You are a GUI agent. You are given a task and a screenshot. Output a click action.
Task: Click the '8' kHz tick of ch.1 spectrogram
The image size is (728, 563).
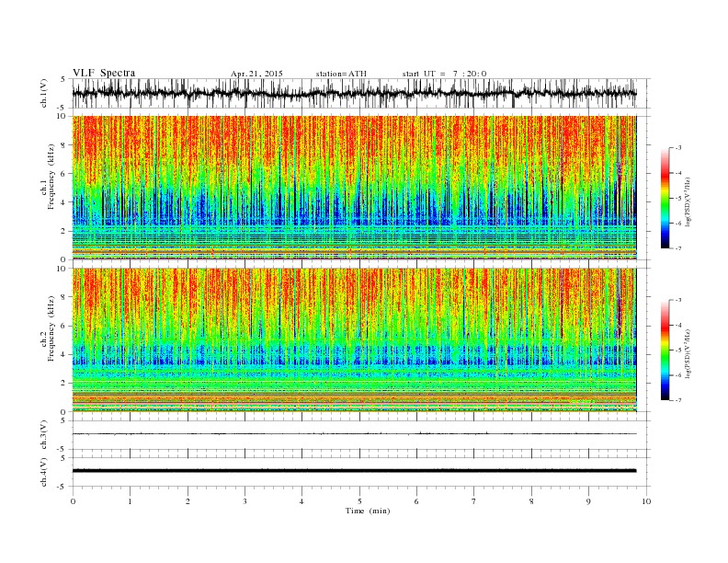[63, 145]
